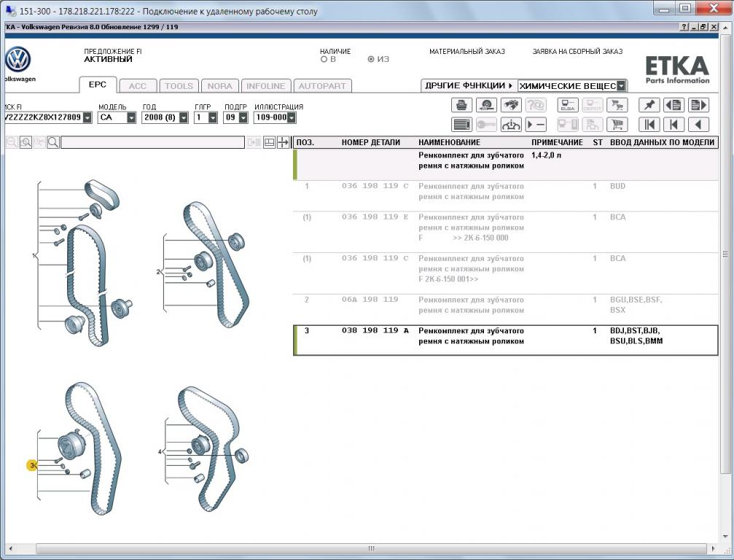Click the plain magnifier icon beside search field
Image resolution: width=734 pixels, height=560 pixels.
coord(53,142)
